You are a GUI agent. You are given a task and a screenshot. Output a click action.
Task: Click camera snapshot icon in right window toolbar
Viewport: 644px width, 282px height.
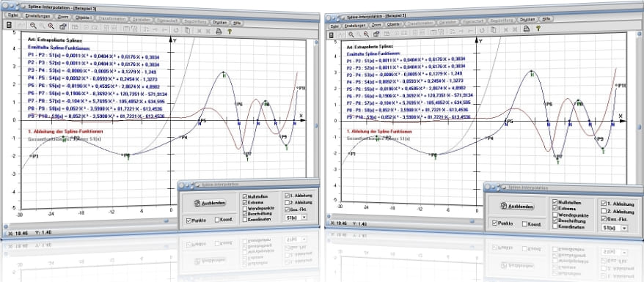[376, 34]
